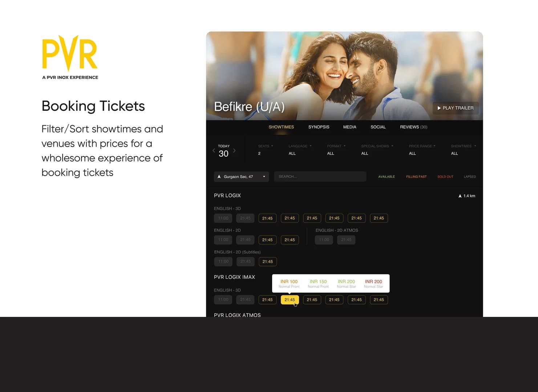The width and height of the screenshot is (538, 392).
Task: Click the A PVR INOX EXPERIENCE tagline
Action: [x=70, y=77]
